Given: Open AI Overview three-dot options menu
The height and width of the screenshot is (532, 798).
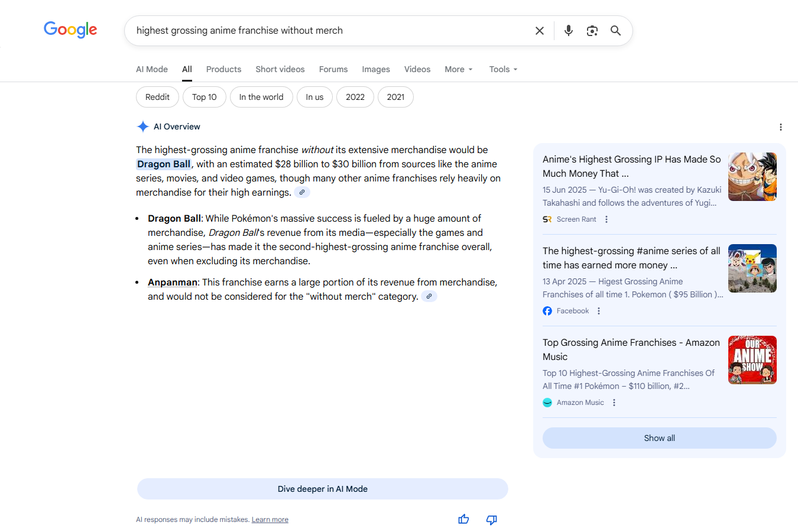Looking at the screenshot, I should pos(781,127).
